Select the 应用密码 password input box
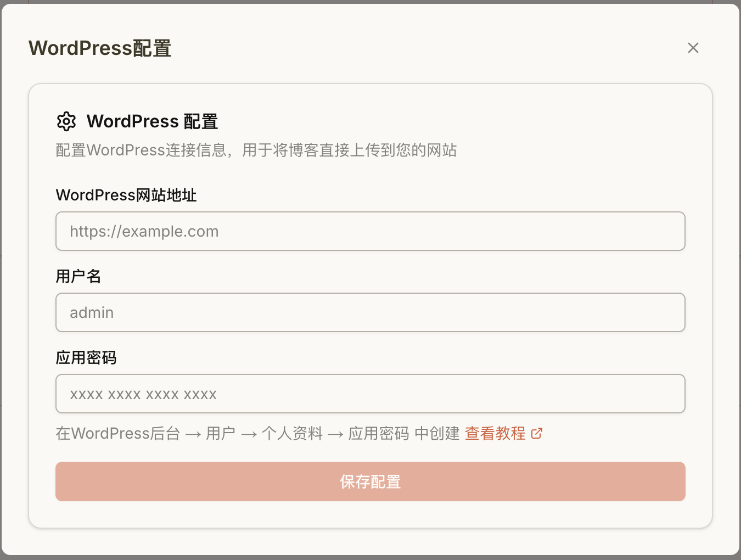Viewport: 741px width, 560px height. (x=370, y=394)
